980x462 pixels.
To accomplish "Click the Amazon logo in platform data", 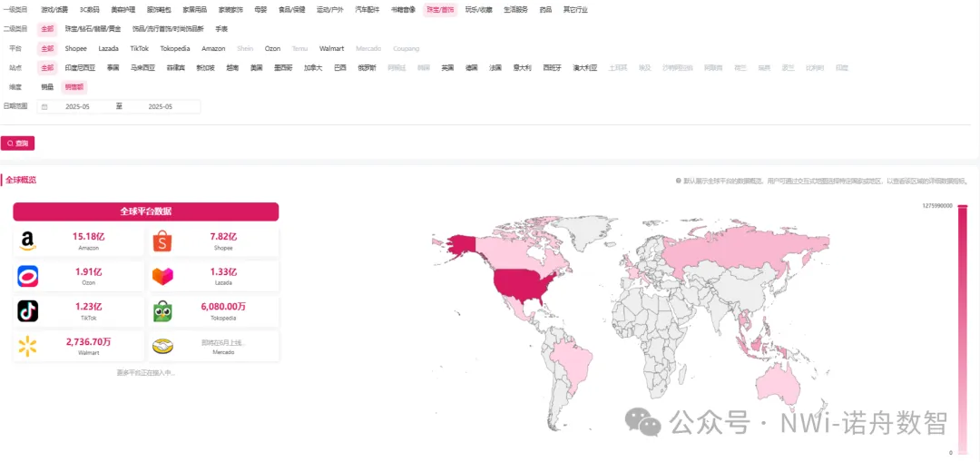I will [27, 241].
